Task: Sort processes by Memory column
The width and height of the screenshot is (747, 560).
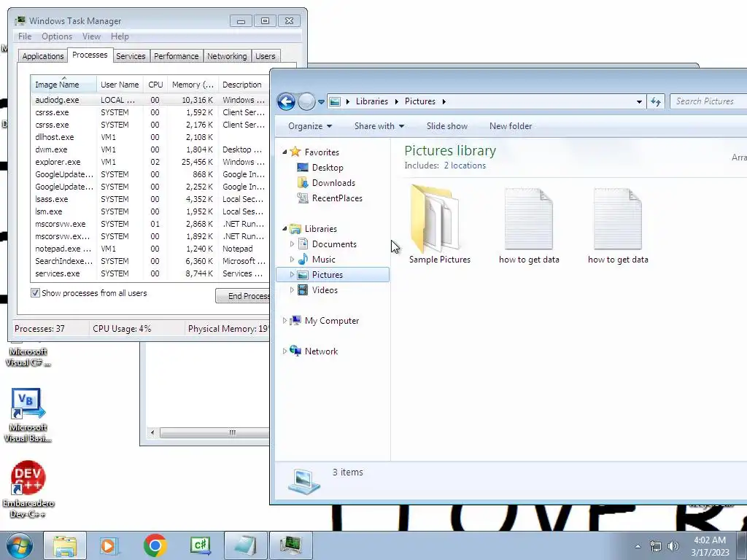Action: [x=193, y=85]
